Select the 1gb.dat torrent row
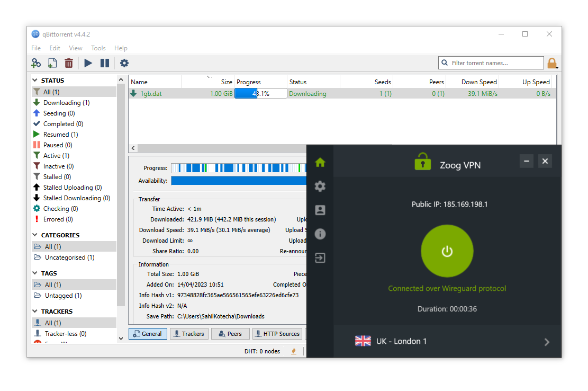This screenshot has width=588, height=391. [342, 93]
